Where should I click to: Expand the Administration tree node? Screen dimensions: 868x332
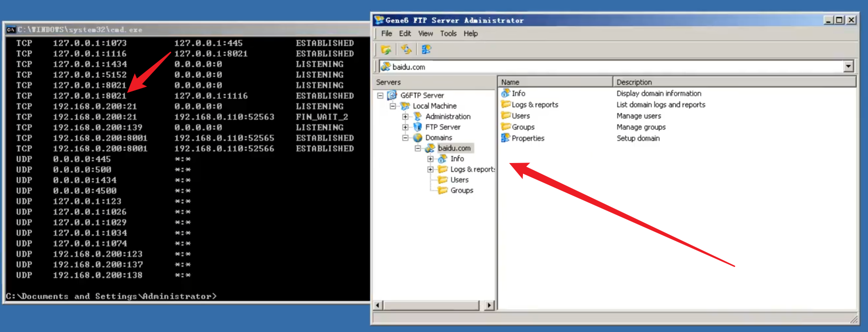[405, 117]
